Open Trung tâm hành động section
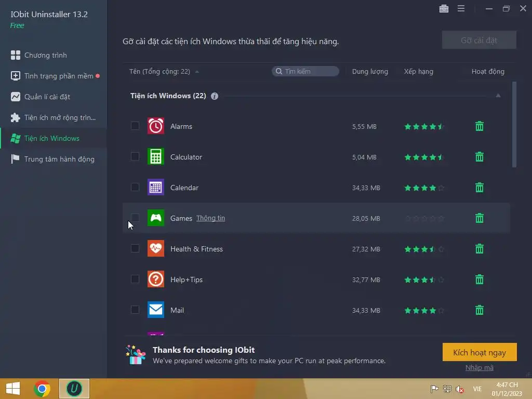The image size is (532, 399). tap(54, 159)
